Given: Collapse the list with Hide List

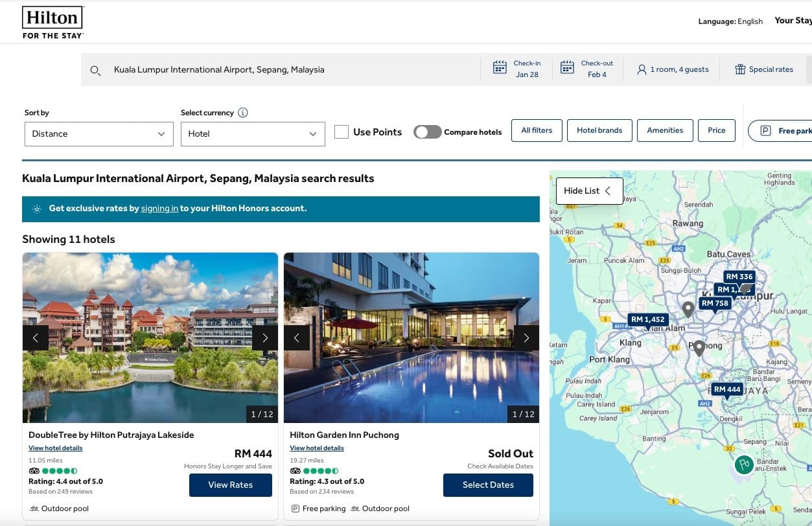Looking at the screenshot, I should pyautogui.click(x=588, y=191).
